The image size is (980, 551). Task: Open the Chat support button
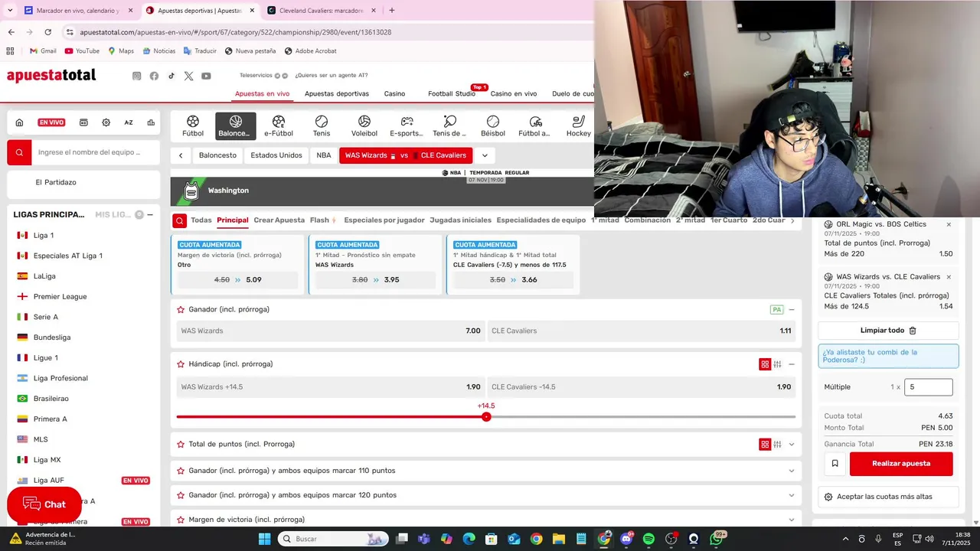pyautogui.click(x=44, y=504)
